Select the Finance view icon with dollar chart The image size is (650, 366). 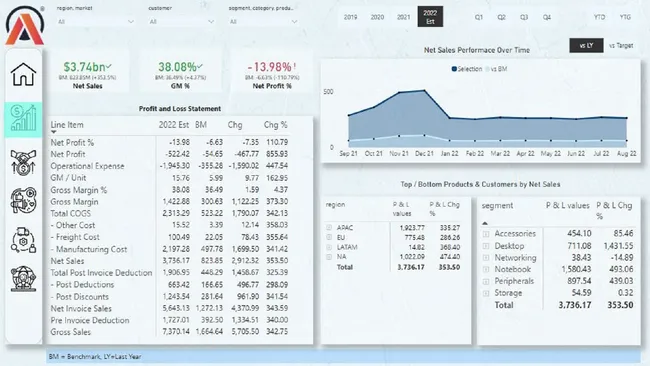pyautogui.click(x=24, y=119)
